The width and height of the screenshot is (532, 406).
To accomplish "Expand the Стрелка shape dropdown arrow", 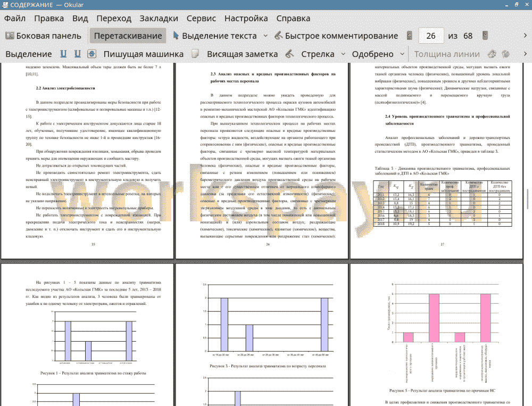I will [343, 54].
